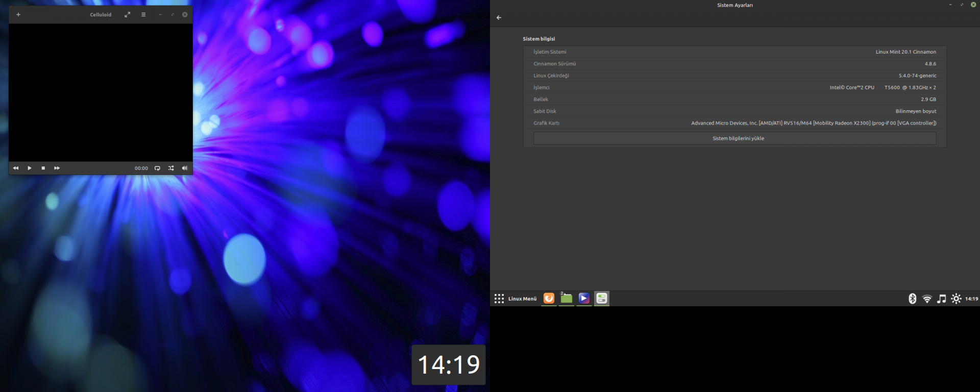Launch Firefox from the panel
This screenshot has width=980, height=392.
tap(549, 299)
